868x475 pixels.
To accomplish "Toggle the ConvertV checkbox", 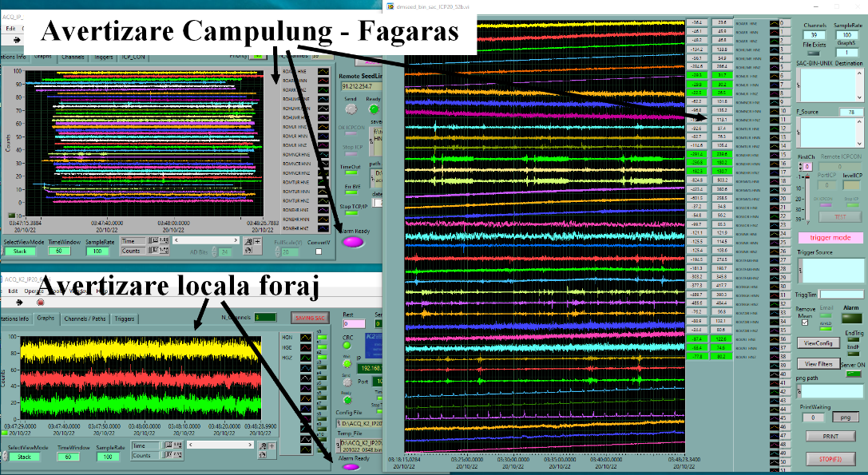I will pos(319,251).
